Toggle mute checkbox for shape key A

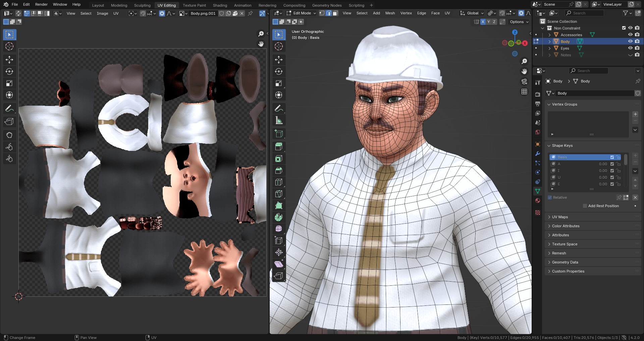[612, 164]
